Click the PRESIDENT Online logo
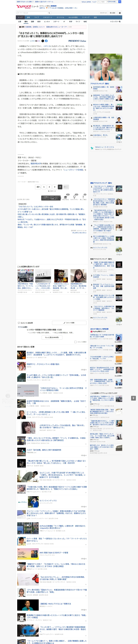The height and width of the screenshot is (644, 138). point(77,41)
